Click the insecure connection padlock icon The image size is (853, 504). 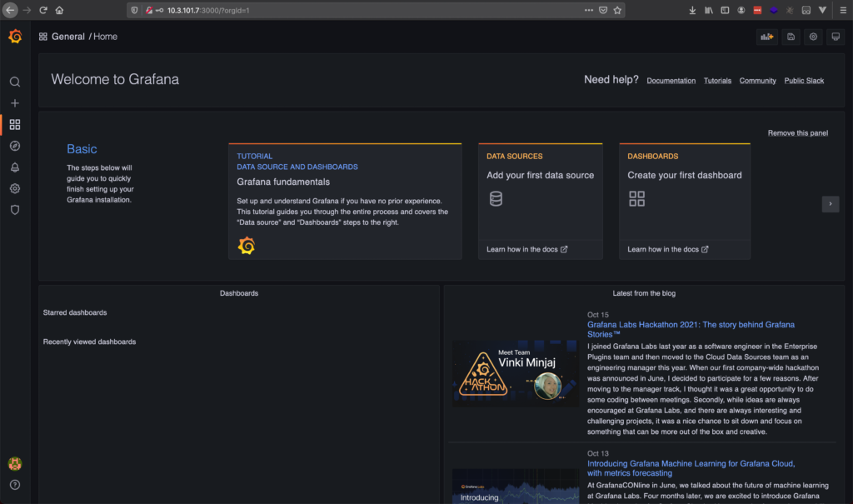click(148, 10)
